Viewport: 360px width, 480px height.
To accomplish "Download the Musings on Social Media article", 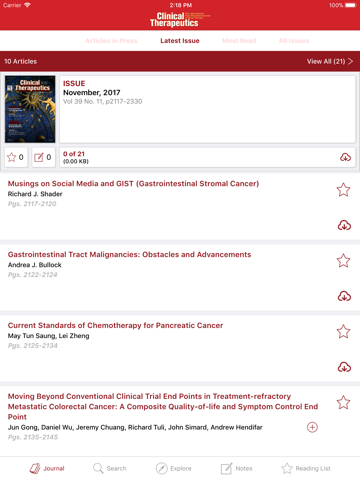I will coord(344,226).
